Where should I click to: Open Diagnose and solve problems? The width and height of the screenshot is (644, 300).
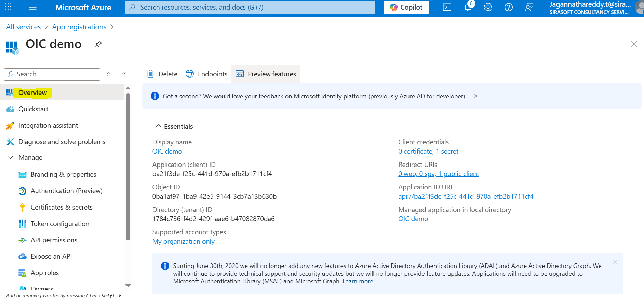pos(62,142)
